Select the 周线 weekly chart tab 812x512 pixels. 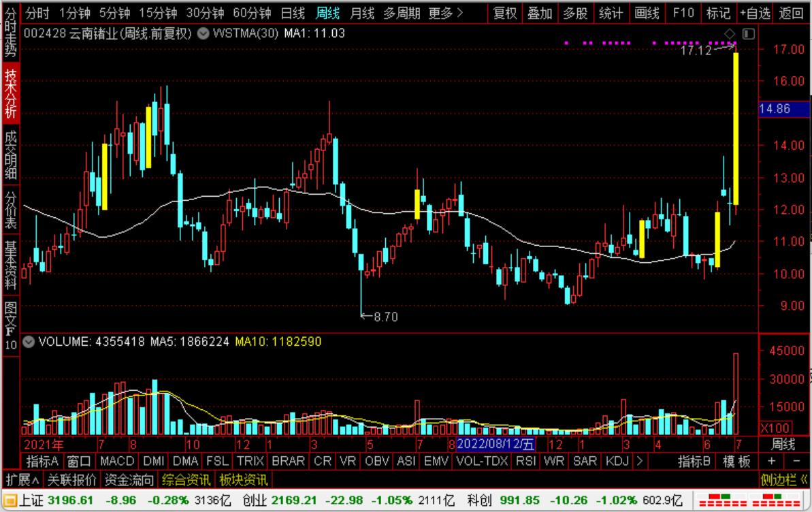[328, 13]
